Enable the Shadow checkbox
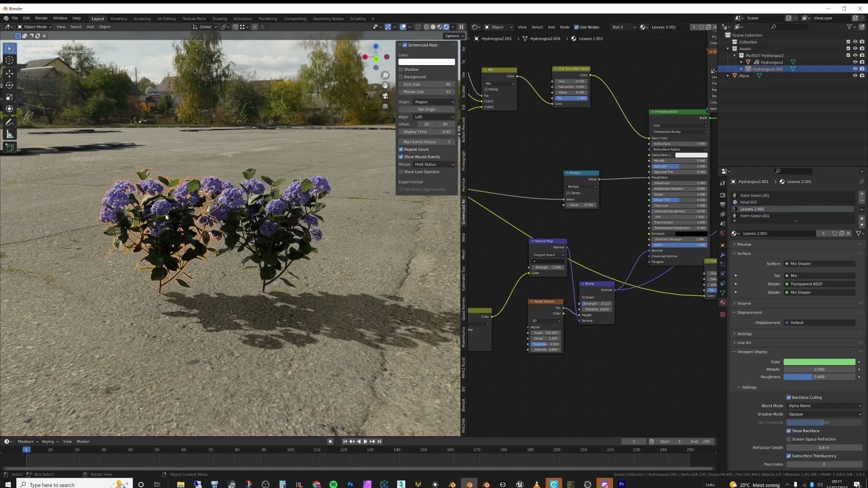 pyautogui.click(x=401, y=70)
